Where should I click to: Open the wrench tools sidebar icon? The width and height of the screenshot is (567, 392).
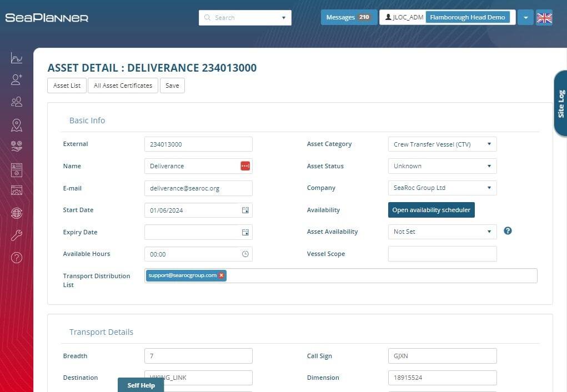tap(17, 235)
